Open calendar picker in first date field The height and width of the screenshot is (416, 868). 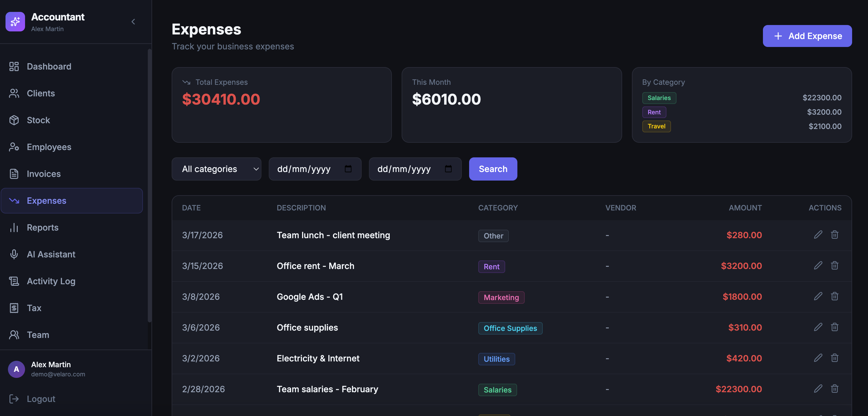pos(348,169)
